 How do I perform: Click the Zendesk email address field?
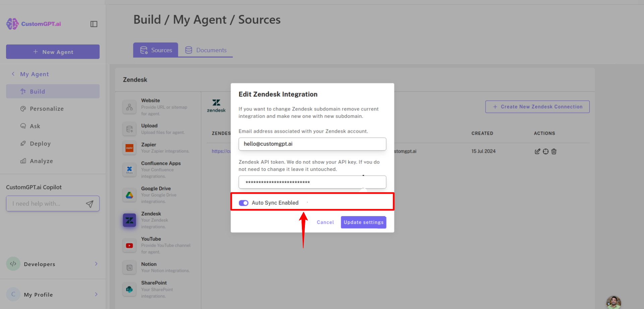coord(312,144)
